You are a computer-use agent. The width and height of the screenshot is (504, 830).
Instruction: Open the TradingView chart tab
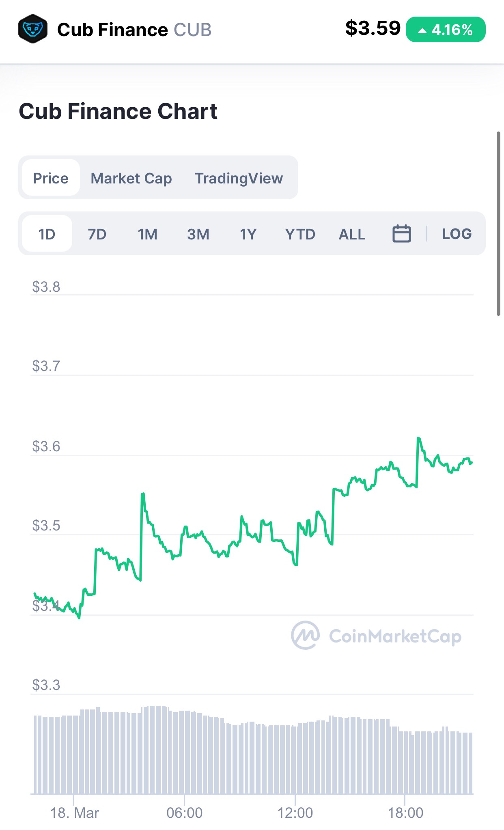(x=239, y=178)
